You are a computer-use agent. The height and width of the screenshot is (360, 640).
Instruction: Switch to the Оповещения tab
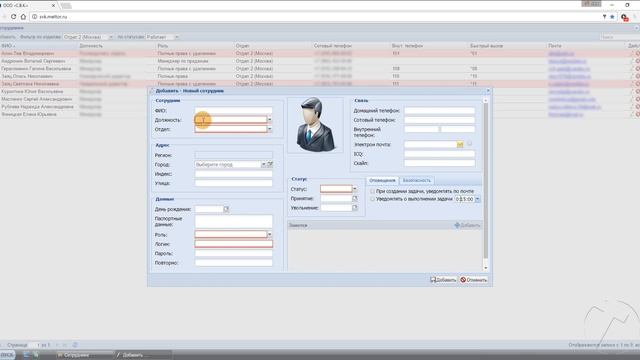tap(382, 180)
